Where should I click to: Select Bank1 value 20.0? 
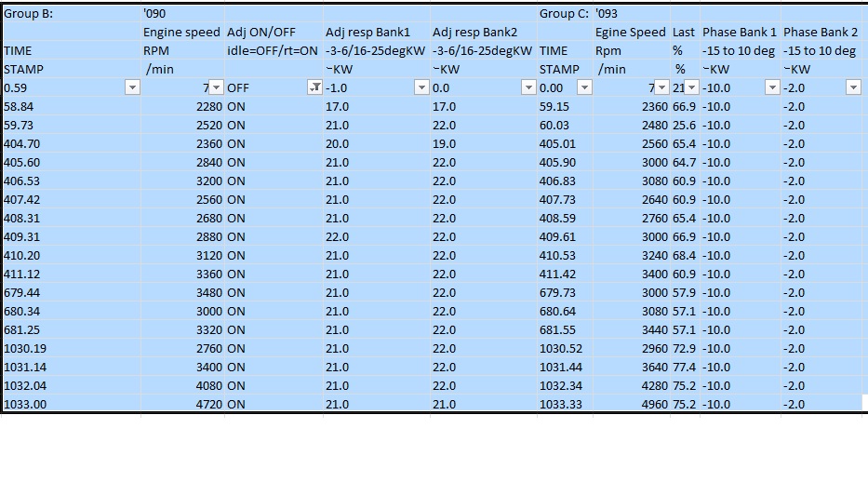click(x=377, y=144)
